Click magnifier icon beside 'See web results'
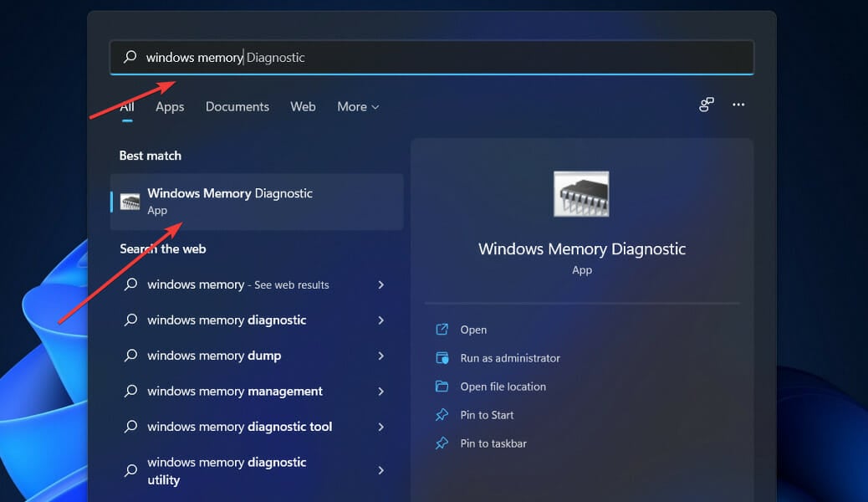 (130, 284)
